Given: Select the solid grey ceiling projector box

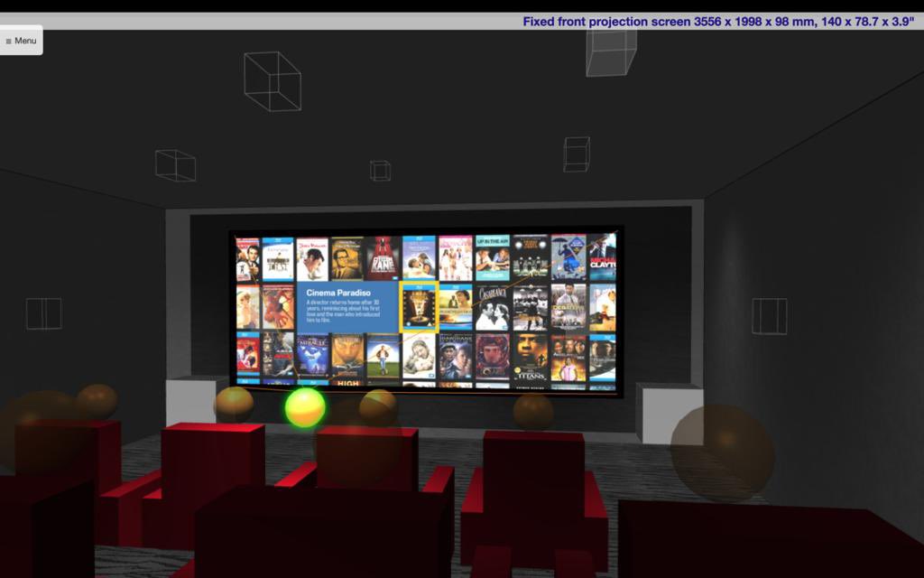Looking at the screenshot, I should [611, 52].
